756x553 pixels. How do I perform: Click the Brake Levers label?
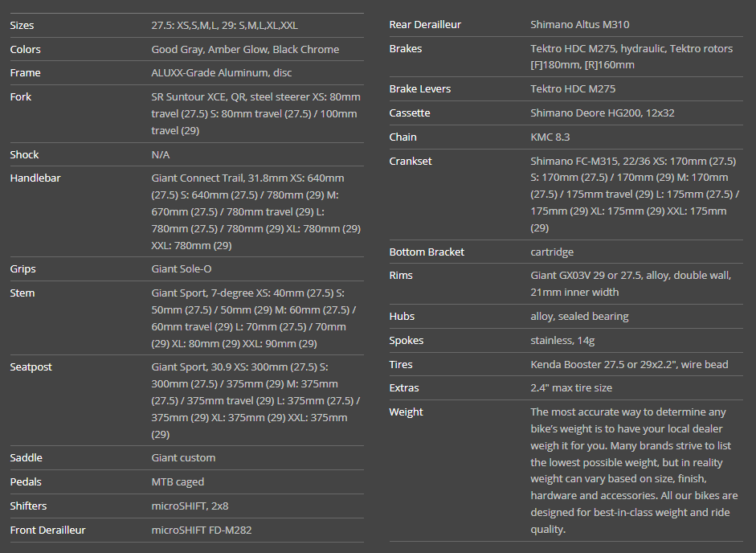click(420, 88)
